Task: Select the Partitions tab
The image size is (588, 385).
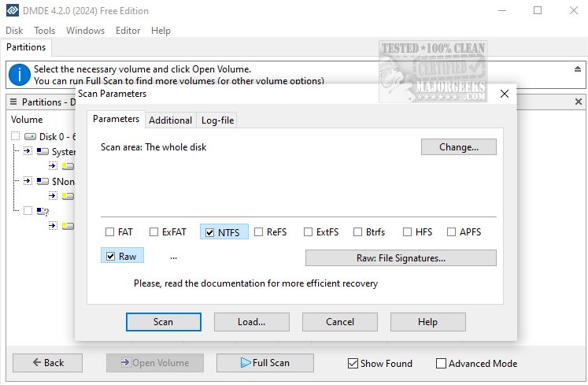Action: pyautogui.click(x=26, y=47)
